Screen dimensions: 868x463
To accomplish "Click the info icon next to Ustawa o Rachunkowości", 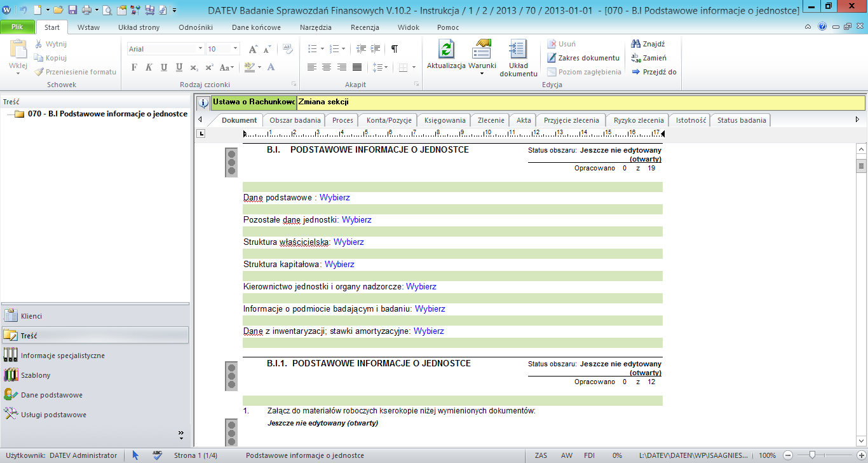I will (203, 102).
